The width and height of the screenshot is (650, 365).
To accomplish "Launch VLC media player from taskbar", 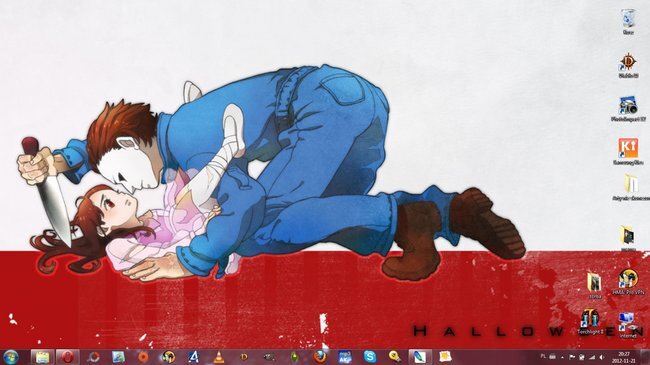I will click(x=218, y=357).
